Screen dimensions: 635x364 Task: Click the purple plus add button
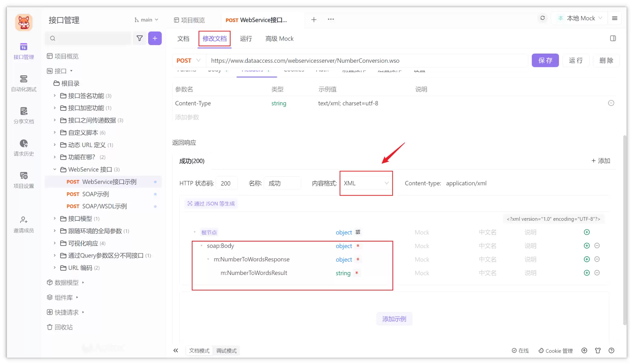pyautogui.click(x=155, y=38)
